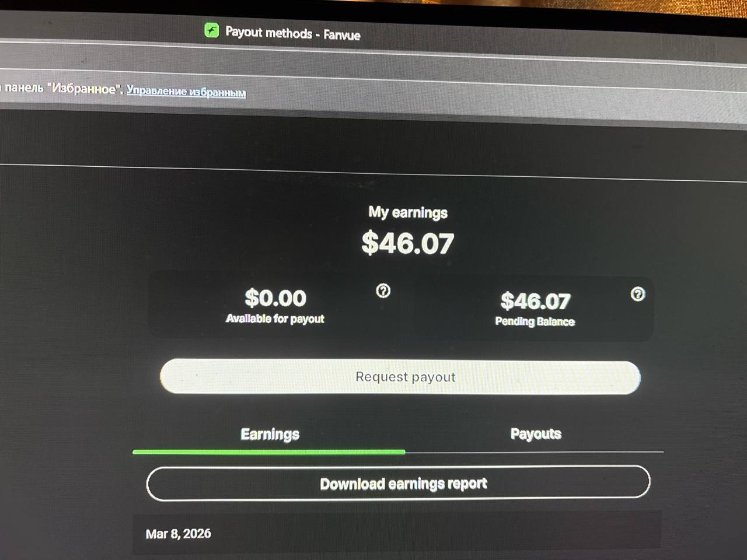Click the green Fanvue favicon in the browser tab

pos(211,30)
